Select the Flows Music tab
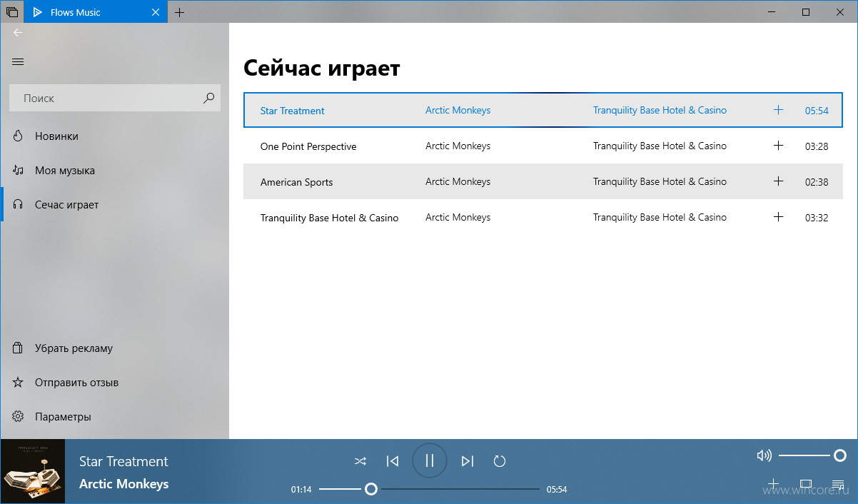 click(95, 12)
